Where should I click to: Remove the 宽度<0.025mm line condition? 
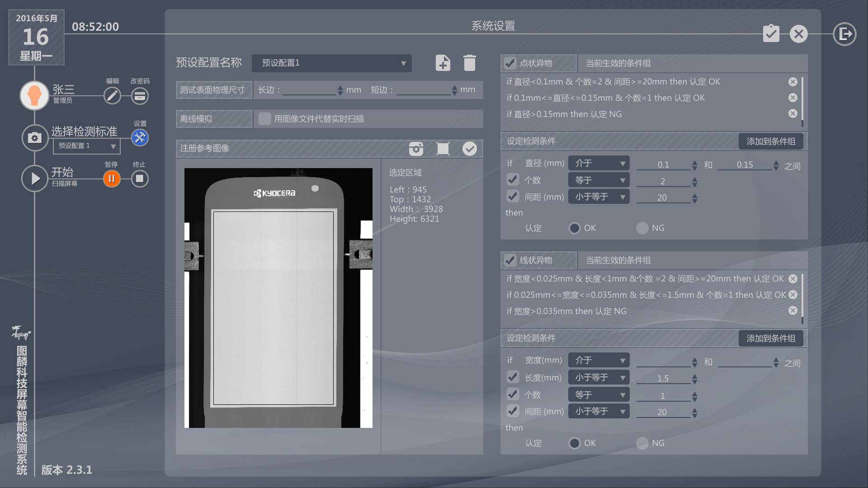pos(793,279)
